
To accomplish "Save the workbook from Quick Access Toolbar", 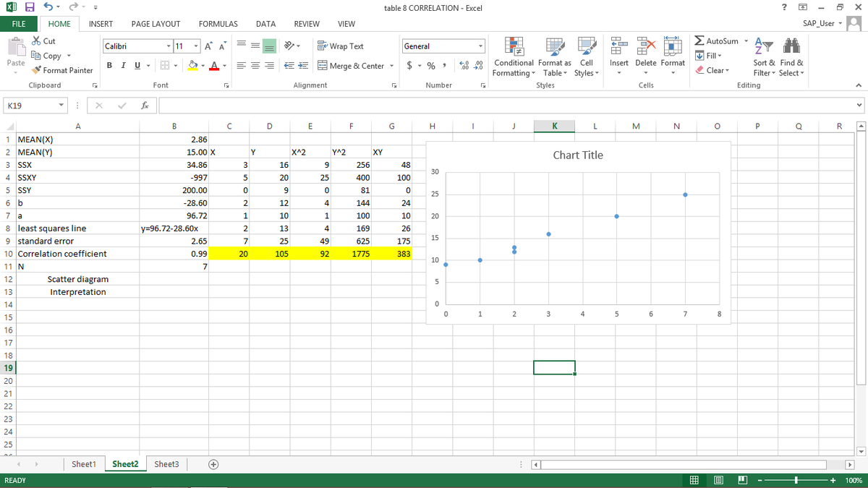I will [30, 8].
